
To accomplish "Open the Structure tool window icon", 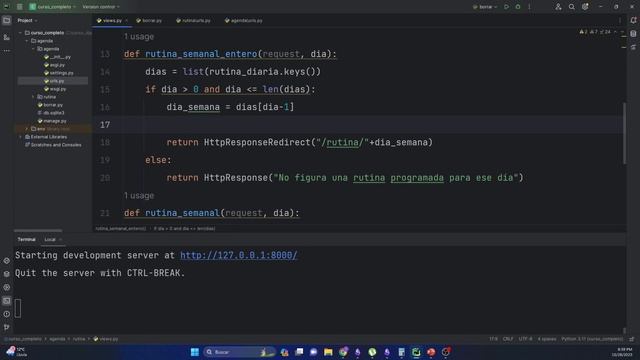I will click(x=7, y=37).
